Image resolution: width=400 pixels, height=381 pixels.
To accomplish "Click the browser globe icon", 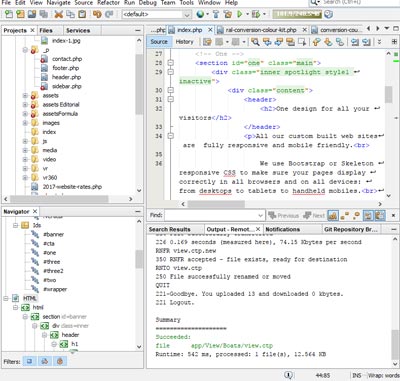I will coord(200,14).
